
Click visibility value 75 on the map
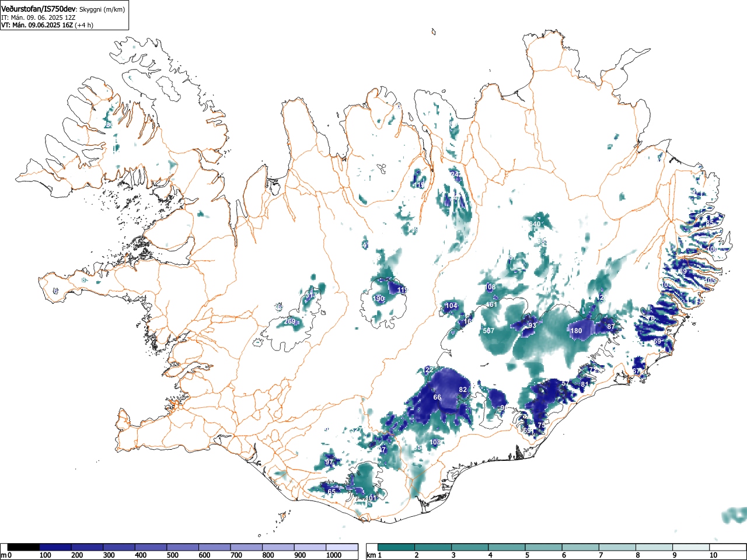(x=541, y=425)
